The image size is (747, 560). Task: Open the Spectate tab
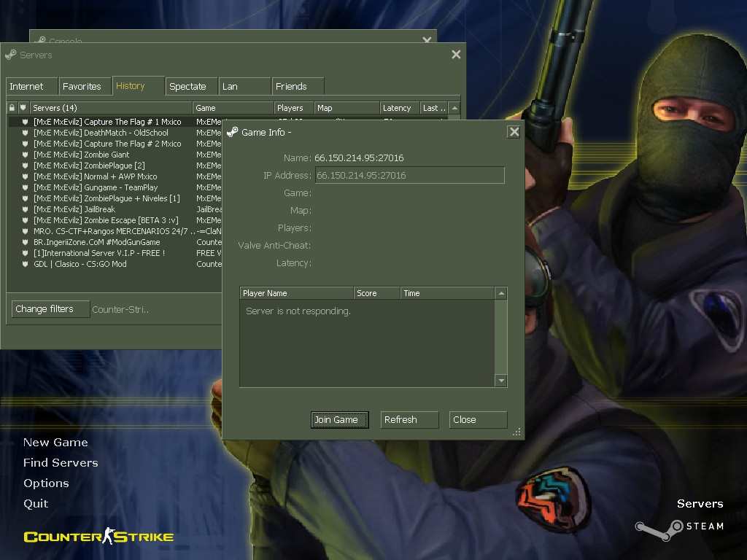click(x=192, y=86)
